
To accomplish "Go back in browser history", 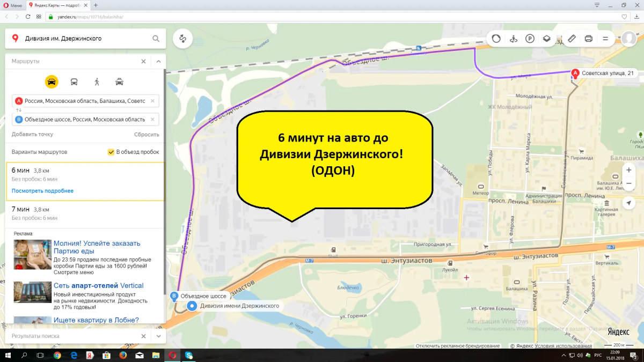I will (x=8, y=17).
